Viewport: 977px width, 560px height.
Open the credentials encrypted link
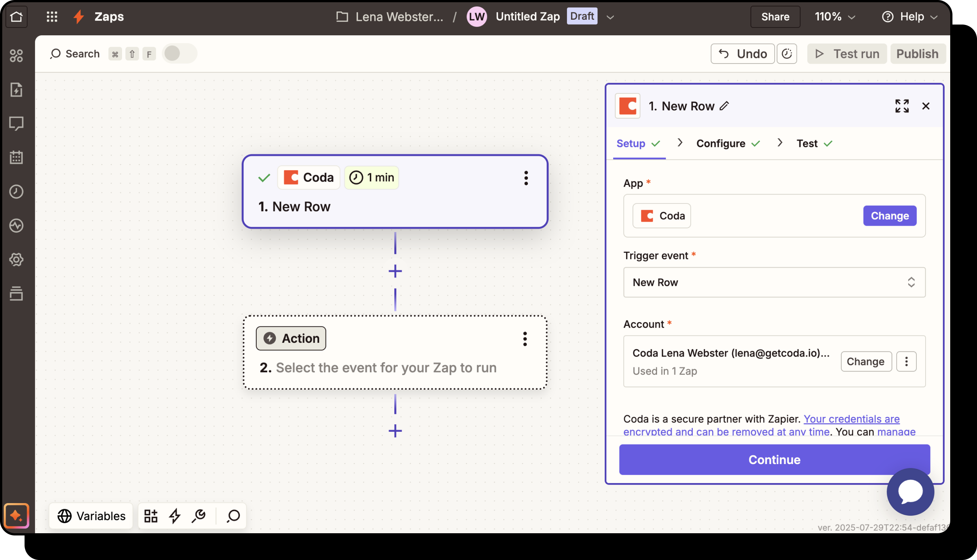tap(851, 419)
